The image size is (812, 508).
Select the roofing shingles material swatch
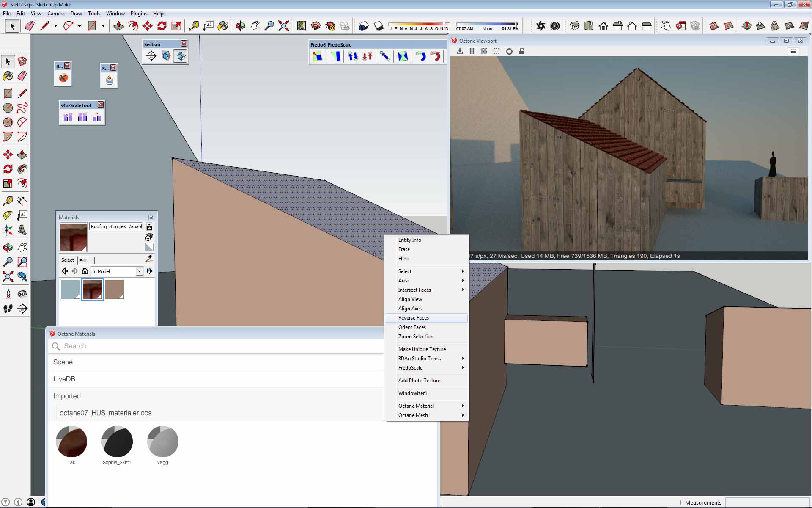tap(93, 290)
